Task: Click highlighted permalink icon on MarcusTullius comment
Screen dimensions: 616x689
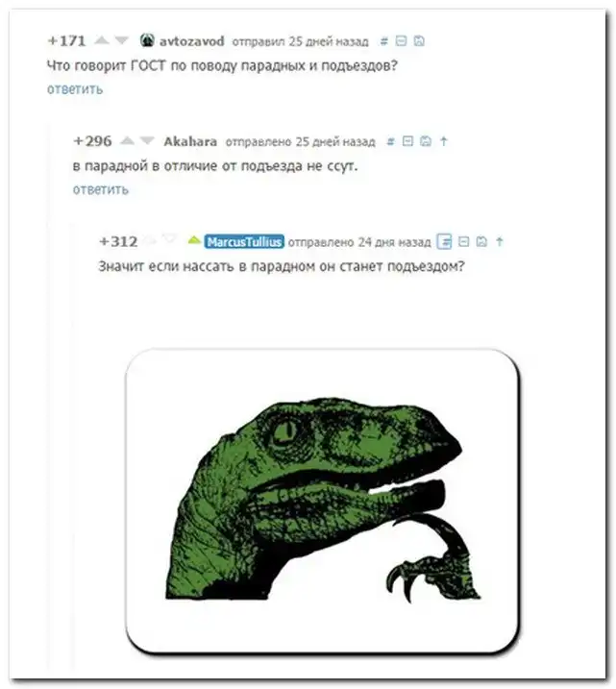Action: [x=444, y=241]
